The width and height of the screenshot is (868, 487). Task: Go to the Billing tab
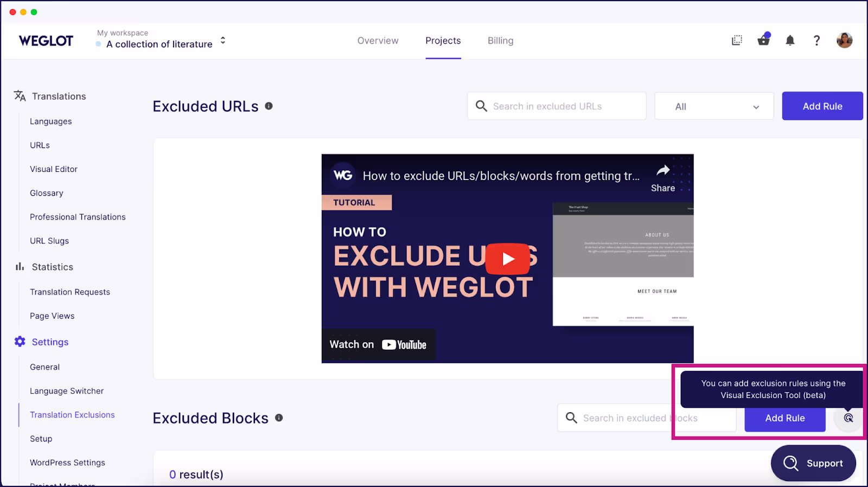[x=500, y=41]
